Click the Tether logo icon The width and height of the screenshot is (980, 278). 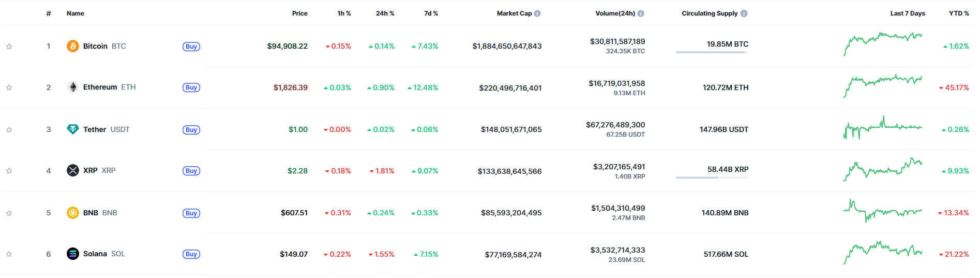tap(73, 129)
